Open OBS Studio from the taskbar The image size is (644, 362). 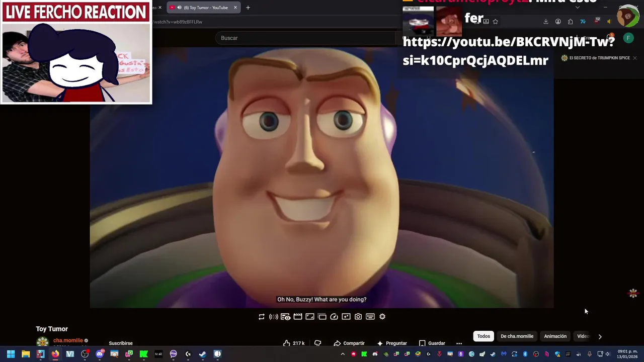coord(85,354)
